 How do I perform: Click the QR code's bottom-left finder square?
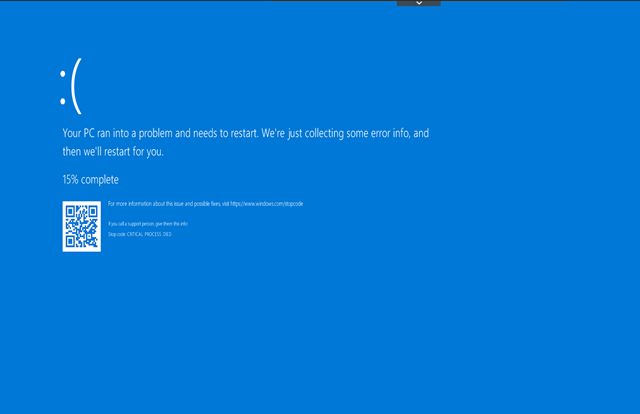69,243
